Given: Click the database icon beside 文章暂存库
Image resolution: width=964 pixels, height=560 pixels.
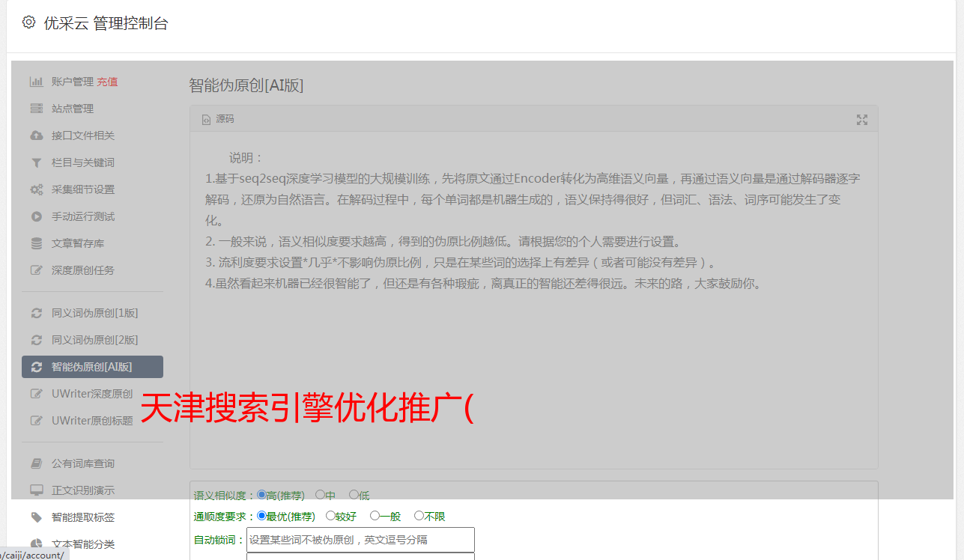Looking at the screenshot, I should [36, 243].
